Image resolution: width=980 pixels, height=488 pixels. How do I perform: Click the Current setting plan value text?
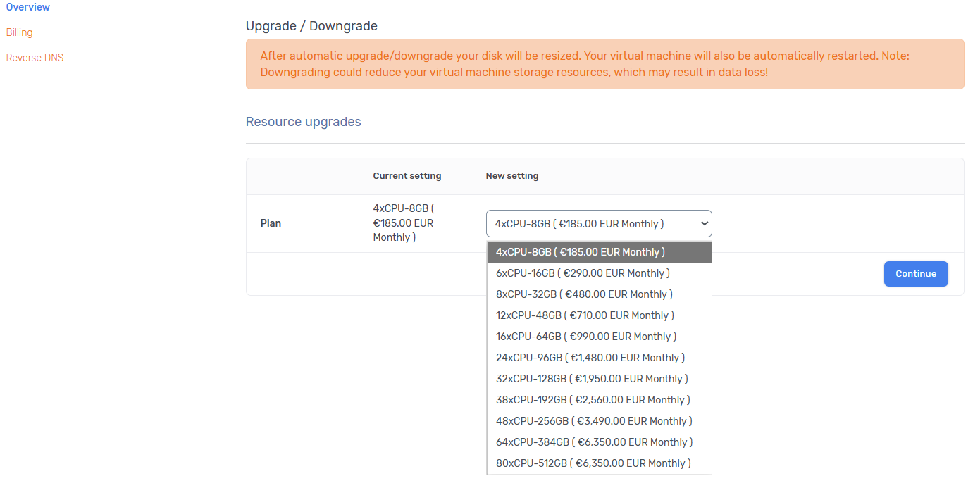pyautogui.click(x=403, y=223)
